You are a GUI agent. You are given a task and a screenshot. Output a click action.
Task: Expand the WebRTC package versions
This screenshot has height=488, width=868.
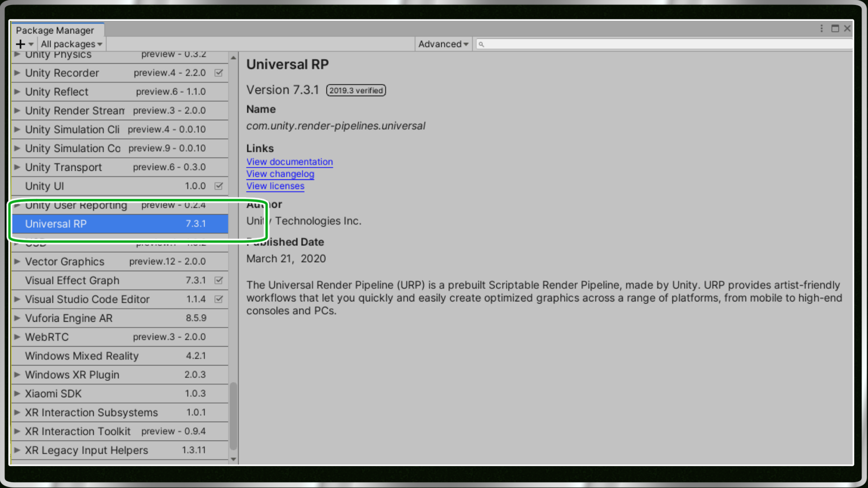coord(17,337)
